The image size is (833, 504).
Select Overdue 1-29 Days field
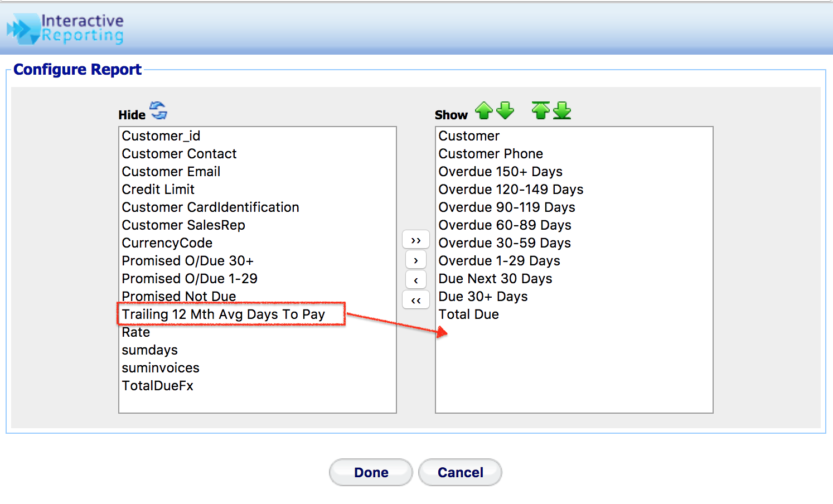(574, 261)
